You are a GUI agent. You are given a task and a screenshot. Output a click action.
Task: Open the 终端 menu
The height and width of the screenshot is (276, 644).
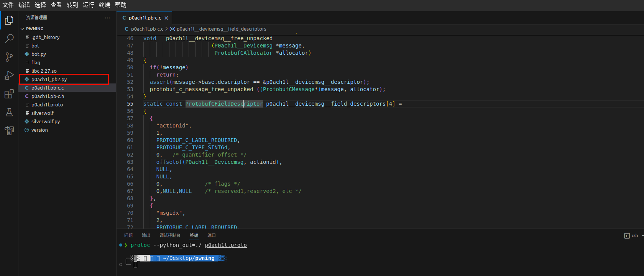105,5
